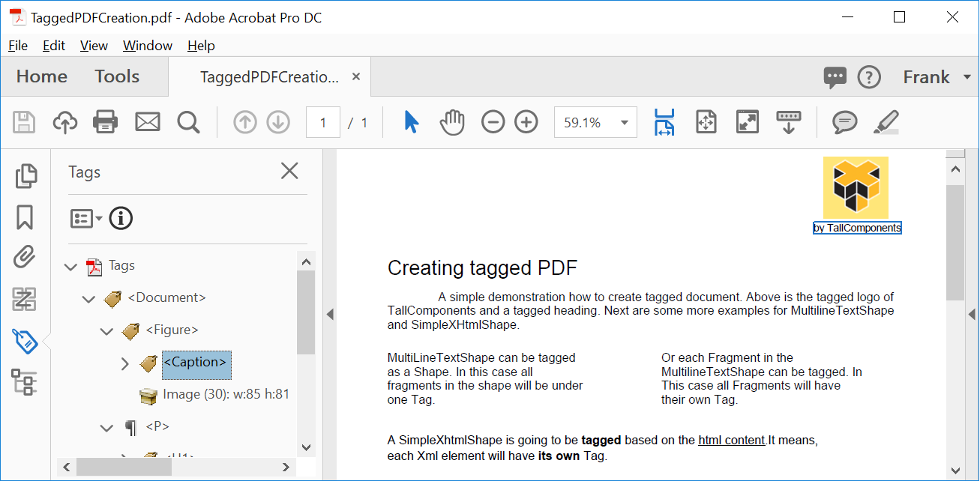This screenshot has height=481, width=980.
Task: Open the Page Thumbnails sidebar panel
Action: pyautogui.click(x=25, y=176)
